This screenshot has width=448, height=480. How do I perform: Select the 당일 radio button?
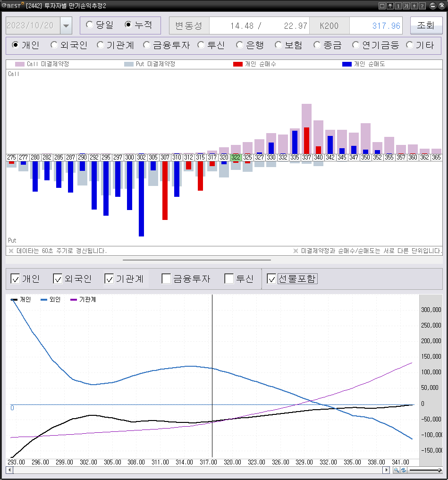89,25
